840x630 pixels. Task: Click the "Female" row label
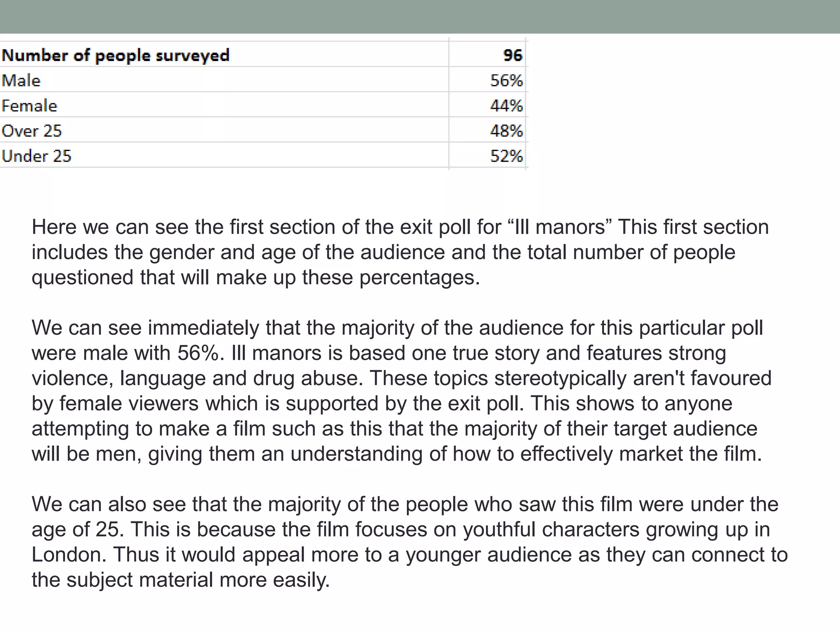[30, 106]
